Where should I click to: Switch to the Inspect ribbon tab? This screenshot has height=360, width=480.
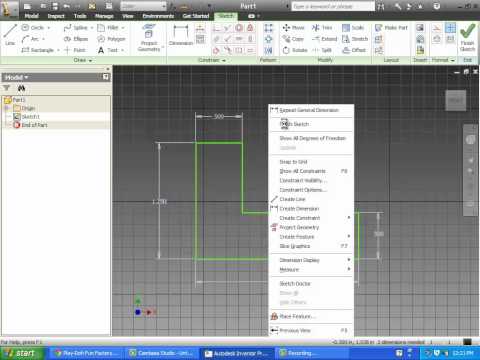pyautogui.click(x=56, y=16)
